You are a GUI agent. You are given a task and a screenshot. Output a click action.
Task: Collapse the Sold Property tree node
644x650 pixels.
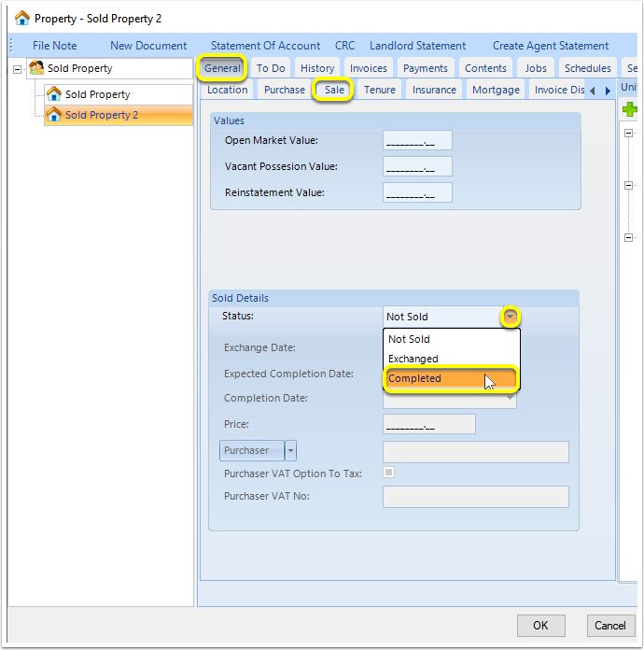tap(18, 69)
